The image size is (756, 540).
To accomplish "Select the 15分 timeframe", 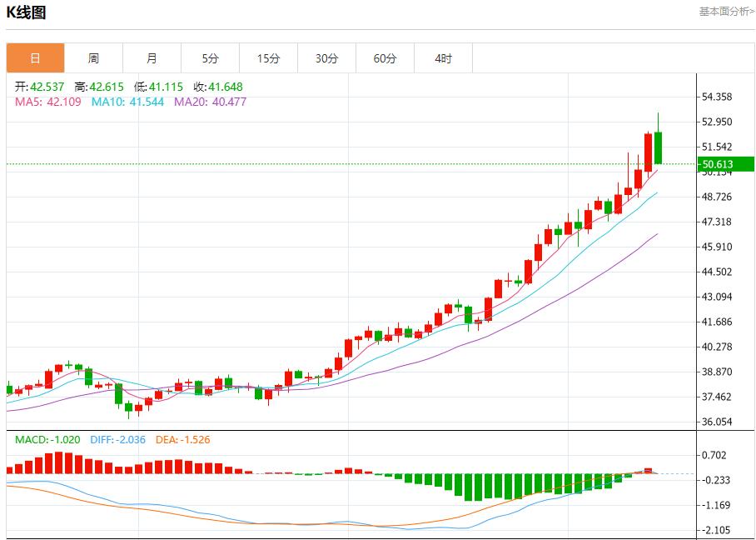I will (268, 58).
